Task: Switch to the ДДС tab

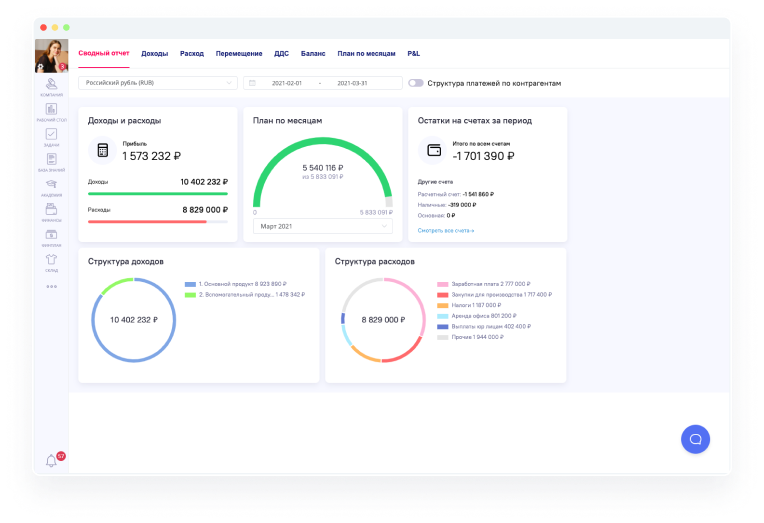Action: tap(282, 54)
